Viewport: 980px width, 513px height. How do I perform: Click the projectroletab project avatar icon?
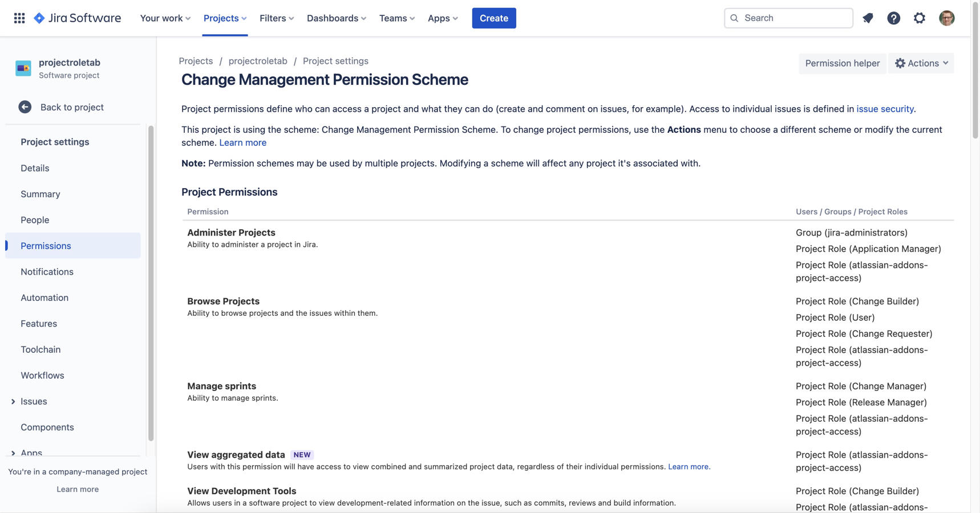tap(23, 68)
